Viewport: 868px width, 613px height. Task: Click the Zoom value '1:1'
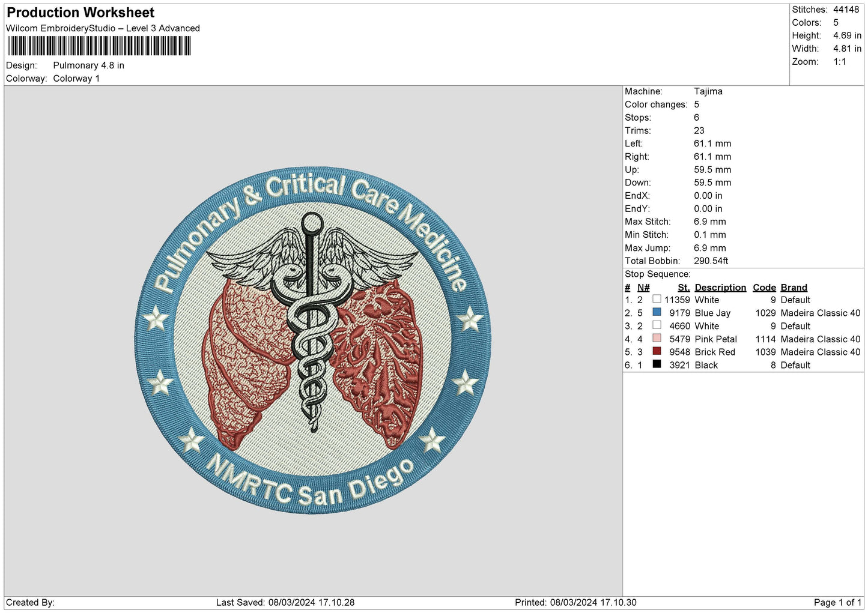point(839,62)
